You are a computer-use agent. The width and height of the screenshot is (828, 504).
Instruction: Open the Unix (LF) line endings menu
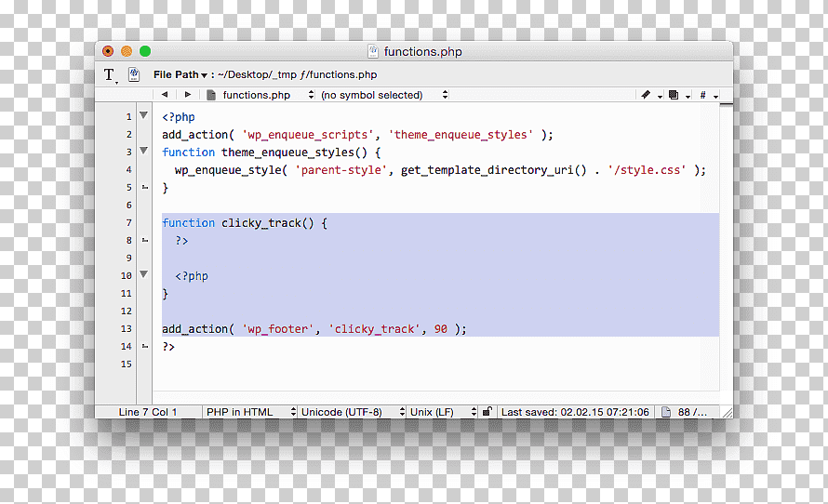click(x=443, y=412)
